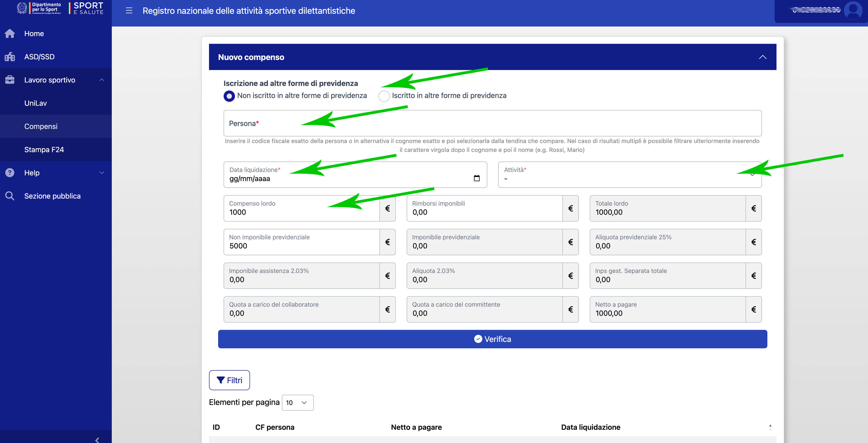The image size is (868, 443).
Task: Open the calendar picker in Data liquidazione
Action: (476, 178)
